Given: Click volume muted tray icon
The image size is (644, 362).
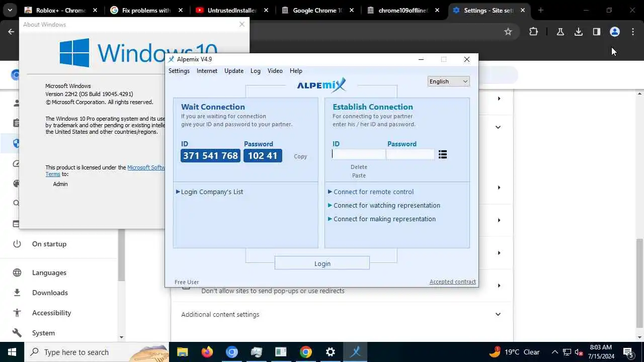Looking at the screenshot, I should pos(579,352).
